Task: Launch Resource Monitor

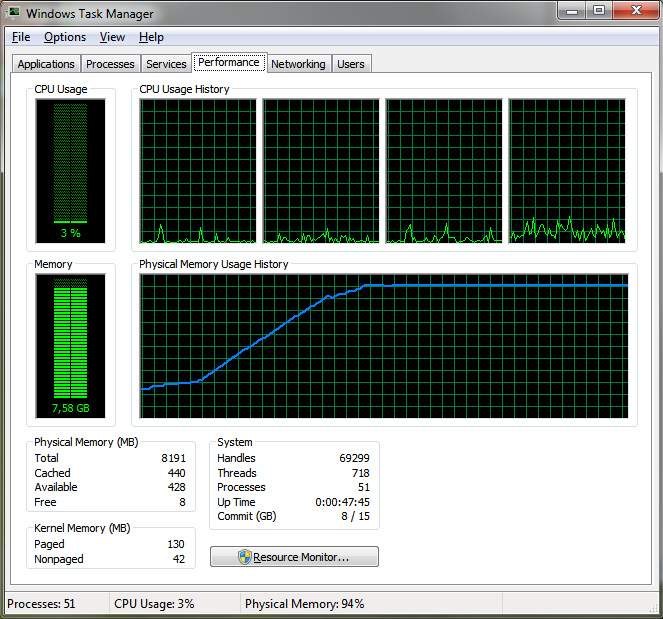Action: pyautogui.click(x=294, y=557)
